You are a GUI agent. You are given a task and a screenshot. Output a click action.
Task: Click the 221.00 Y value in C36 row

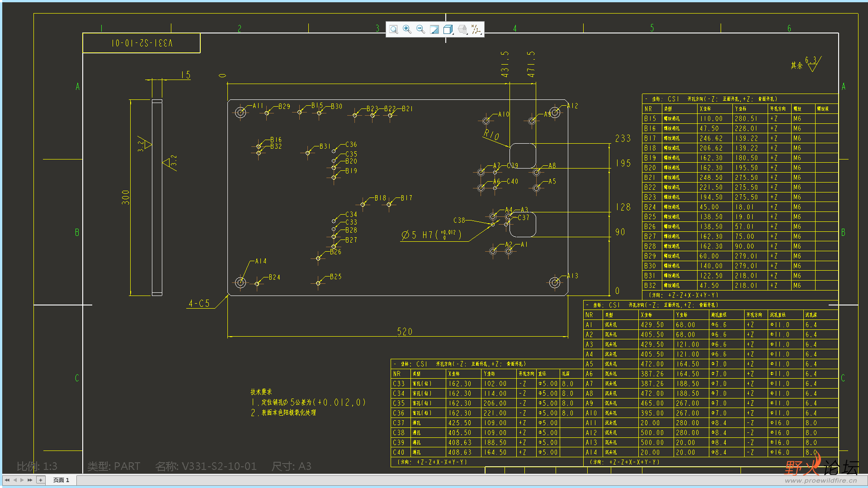(x=495, y=413)
